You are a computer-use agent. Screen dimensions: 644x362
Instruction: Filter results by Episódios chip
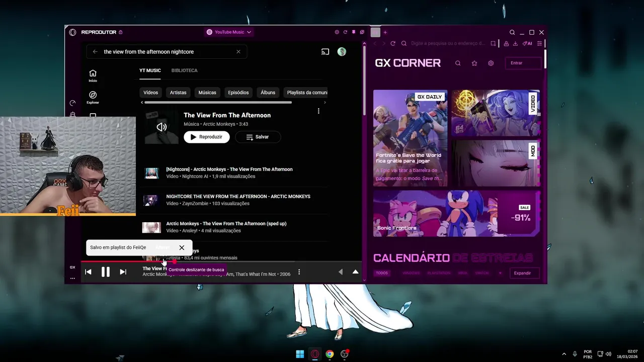tap(238, 93)
